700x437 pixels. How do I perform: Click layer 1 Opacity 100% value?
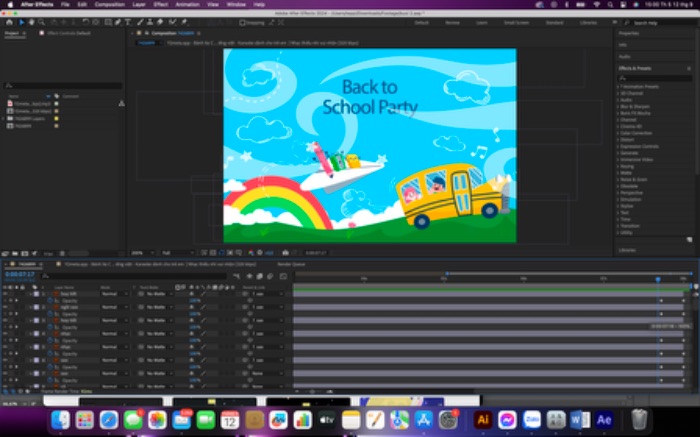tap(195, 300)
